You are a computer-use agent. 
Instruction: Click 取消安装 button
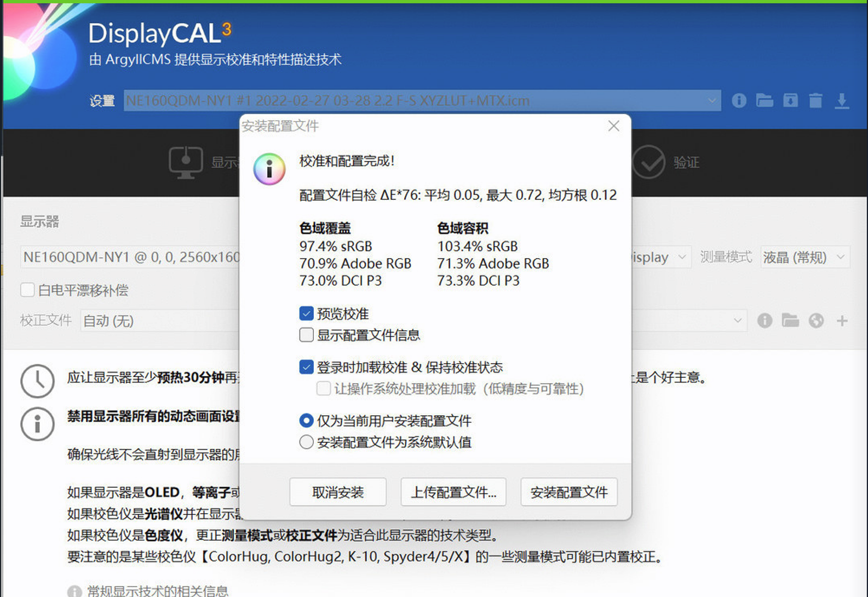point(338,492)
